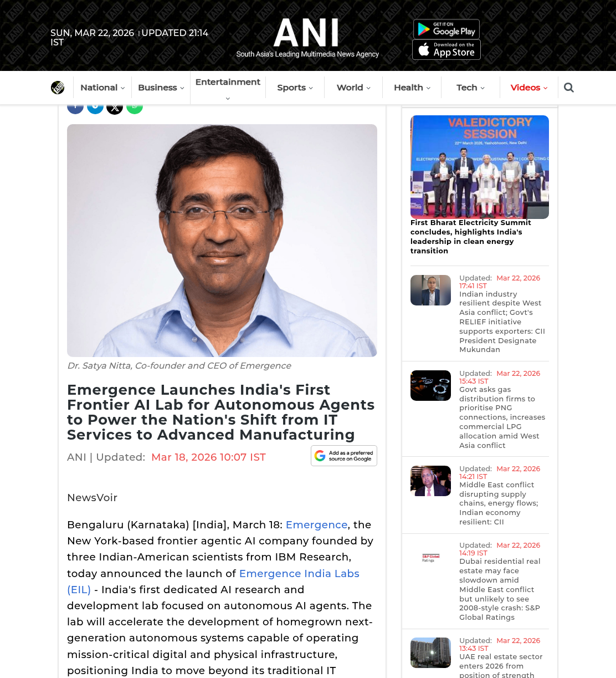Click gas burner story thumbnail

(430, 385)
